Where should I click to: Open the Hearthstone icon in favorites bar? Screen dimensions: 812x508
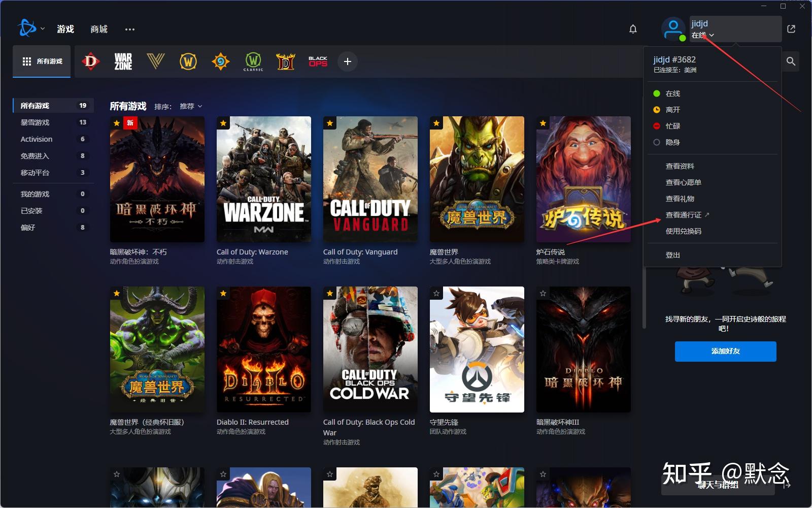pos(221,61)
